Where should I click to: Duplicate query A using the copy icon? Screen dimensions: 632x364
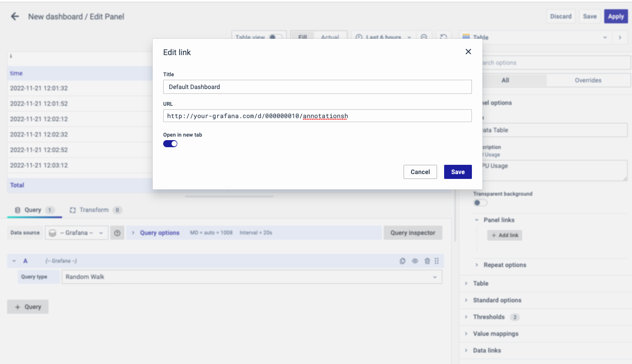402,261
